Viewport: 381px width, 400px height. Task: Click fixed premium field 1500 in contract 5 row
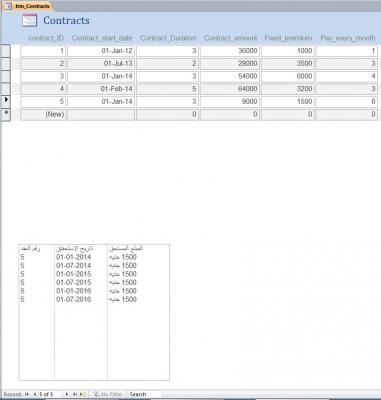pyautogui.click(x=288, y=102)
